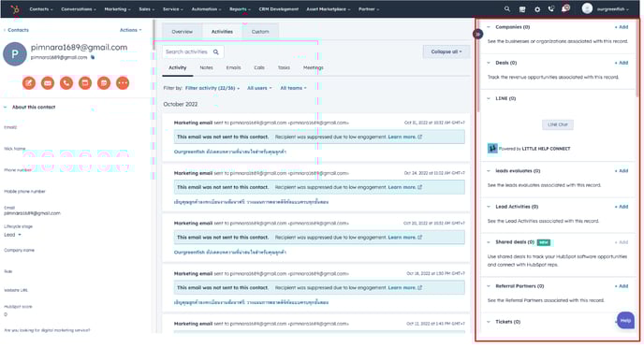Click Add next to Companies (0)
Screen dimensions: 644x348
point(622,27)
